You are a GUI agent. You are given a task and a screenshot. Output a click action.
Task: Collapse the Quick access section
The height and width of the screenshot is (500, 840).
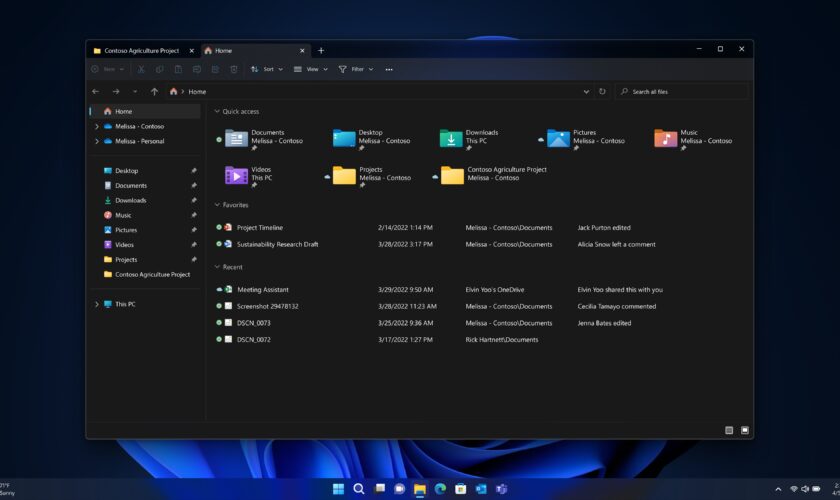(217, 111)
